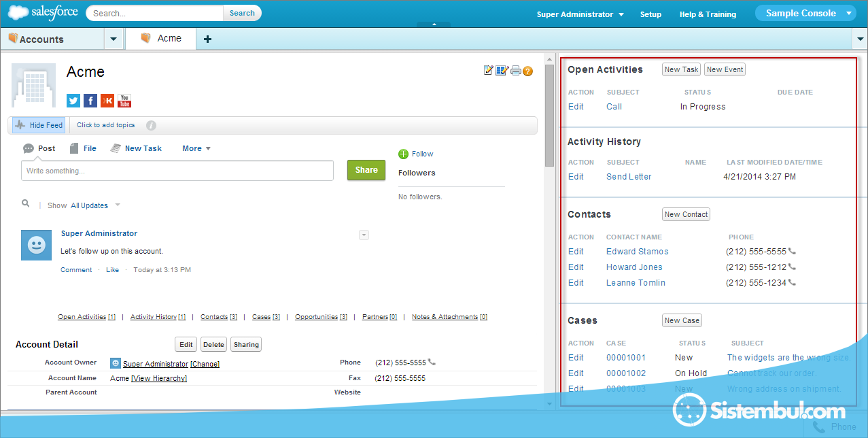868x438 pixels.
Task: Open the Printable View printer icon
Action: [x=516, y=70]
